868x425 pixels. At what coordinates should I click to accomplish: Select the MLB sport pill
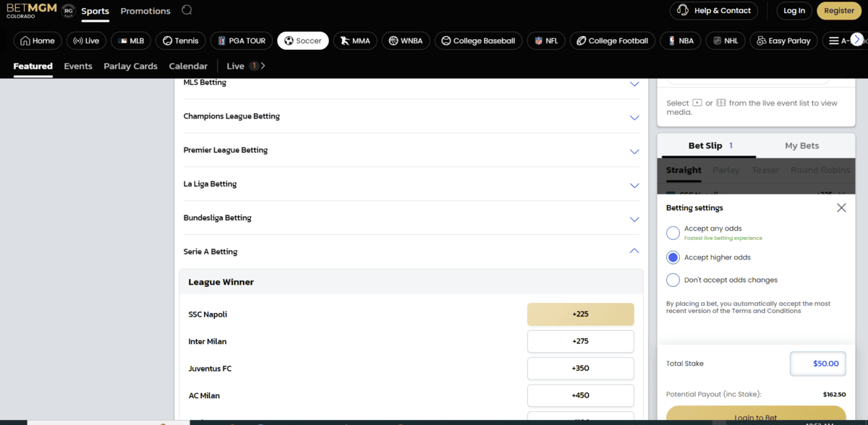pyautogui.click(x=131, y=40)
